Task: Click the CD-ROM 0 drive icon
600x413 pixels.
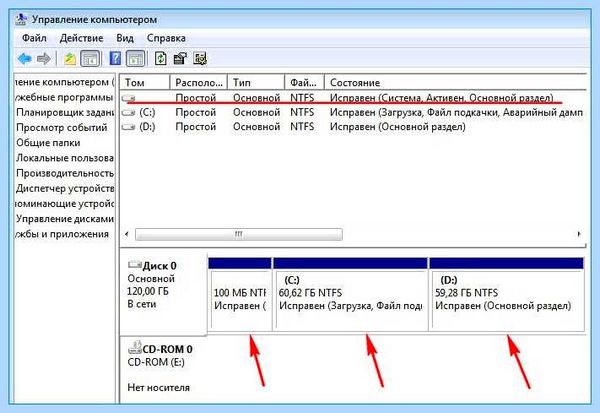Action: tap(135, 348)
